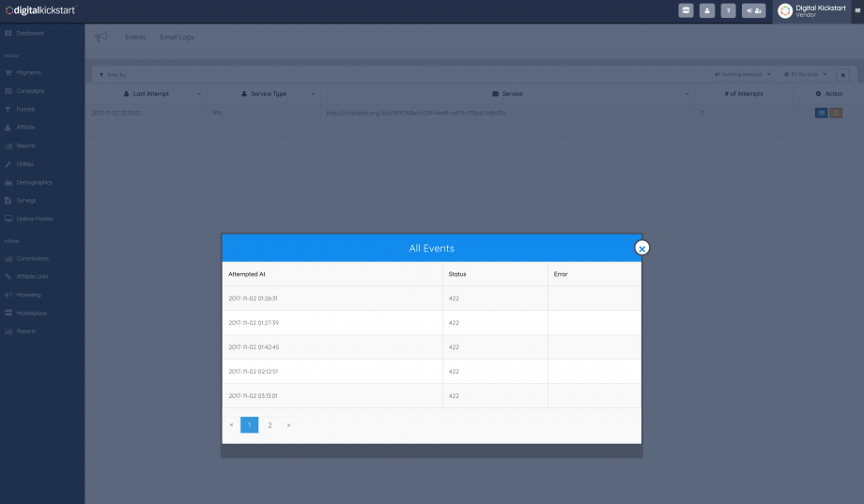This screenshot has width=864, height=504.
Task: Click the blue view events action icon
Action: (x=821, y=113)
